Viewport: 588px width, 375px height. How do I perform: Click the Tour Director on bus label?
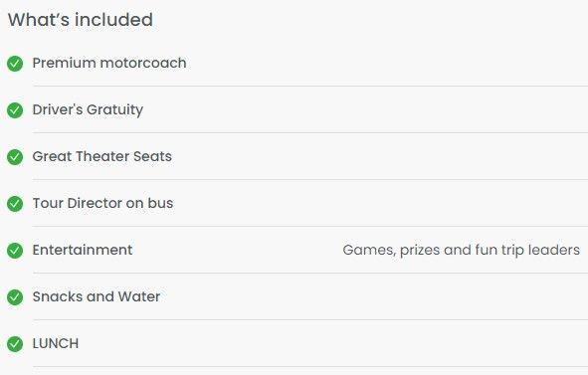[x=102, y=203]
